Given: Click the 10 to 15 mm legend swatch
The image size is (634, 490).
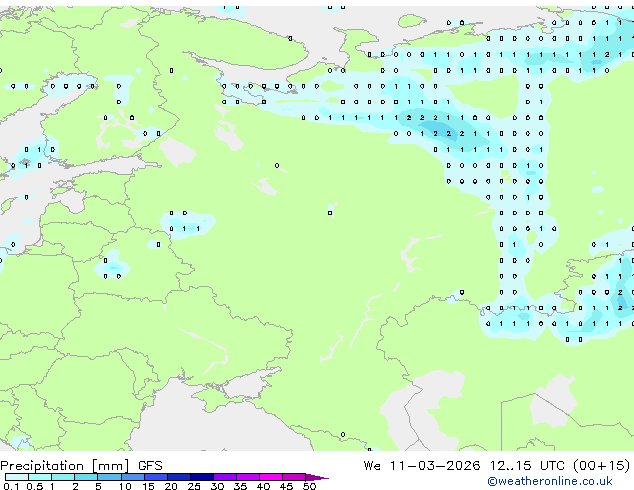Looking at the screenshot, I should point(132,477).
